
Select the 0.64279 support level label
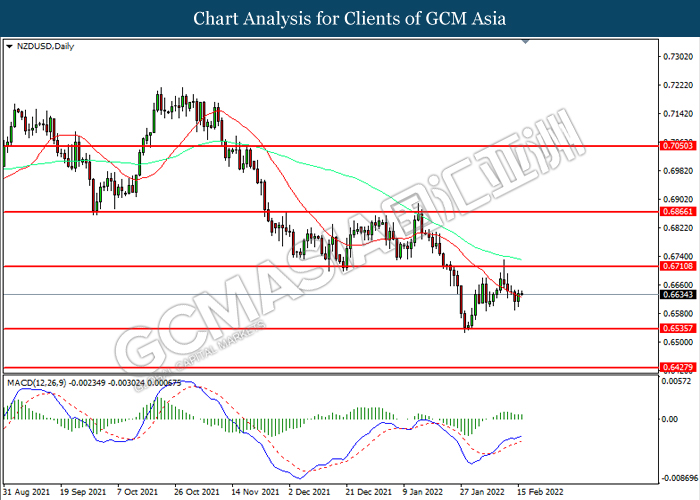[x=678, y=367]
